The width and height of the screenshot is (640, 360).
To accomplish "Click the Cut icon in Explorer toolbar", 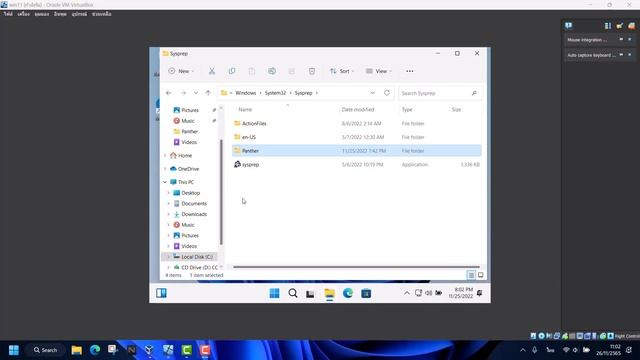I will click(211, 71).
